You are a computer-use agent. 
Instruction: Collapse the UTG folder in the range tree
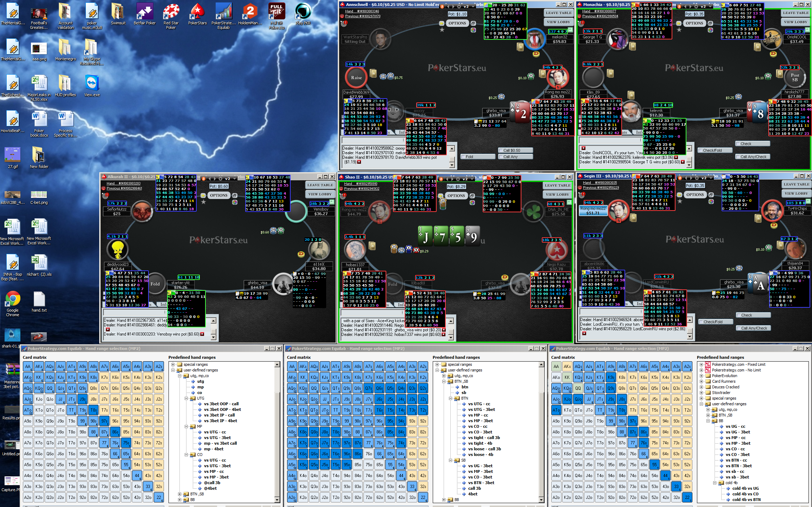186,398
